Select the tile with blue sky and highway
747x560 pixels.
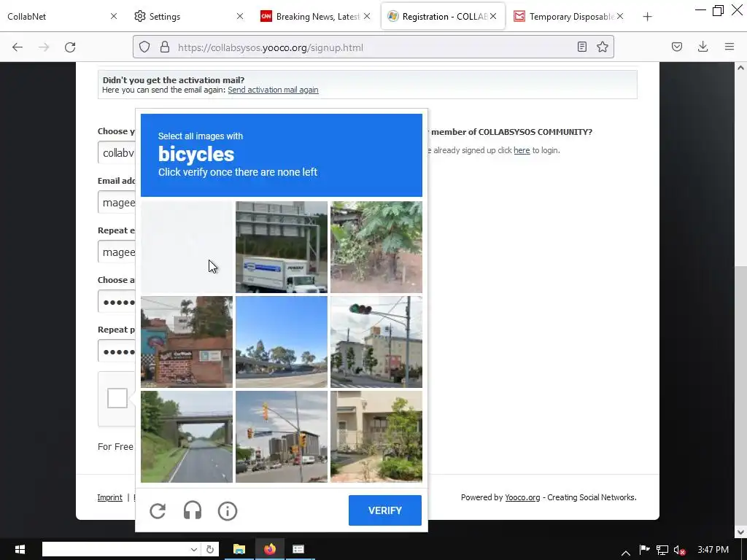point(282,342)
